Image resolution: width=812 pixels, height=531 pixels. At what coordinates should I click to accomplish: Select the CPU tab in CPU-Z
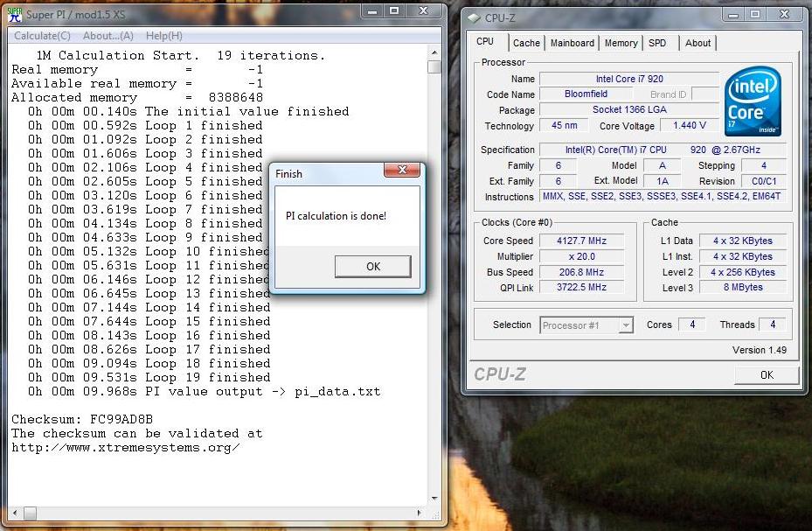point(485,41)
